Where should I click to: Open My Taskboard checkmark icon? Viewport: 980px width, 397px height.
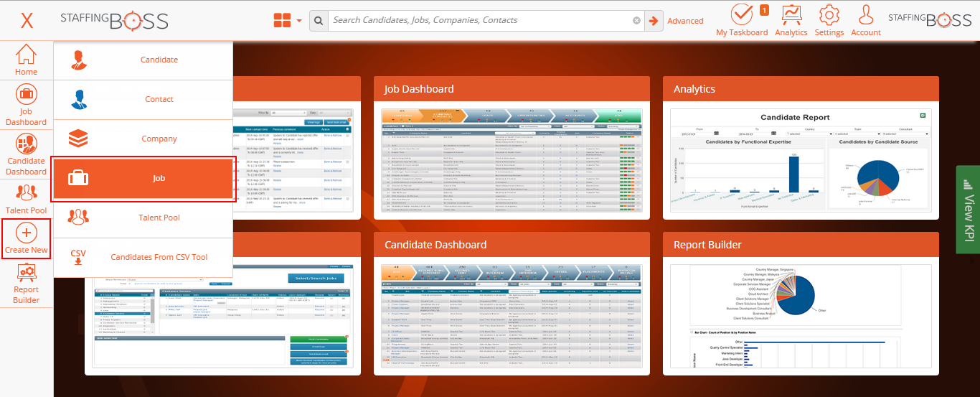point(741,14)
